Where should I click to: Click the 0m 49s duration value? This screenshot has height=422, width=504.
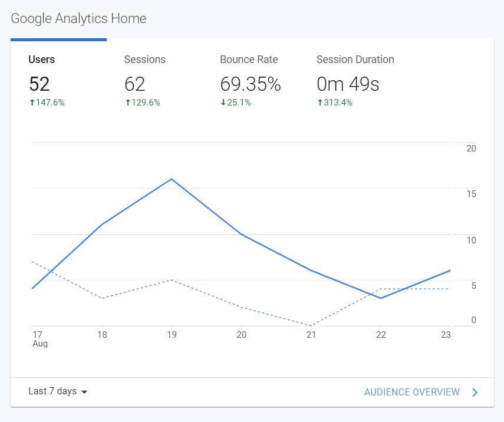click(x=348, y=84)
